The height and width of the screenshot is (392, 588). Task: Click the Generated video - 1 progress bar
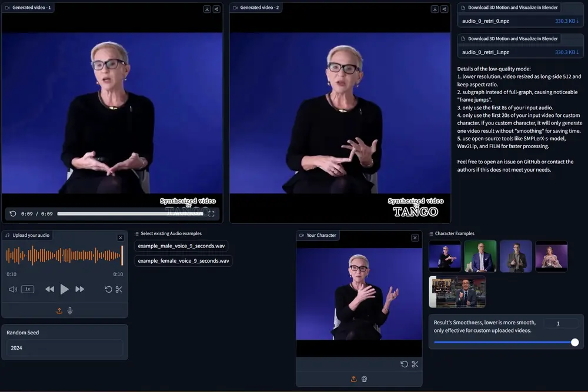coord(130,213)
